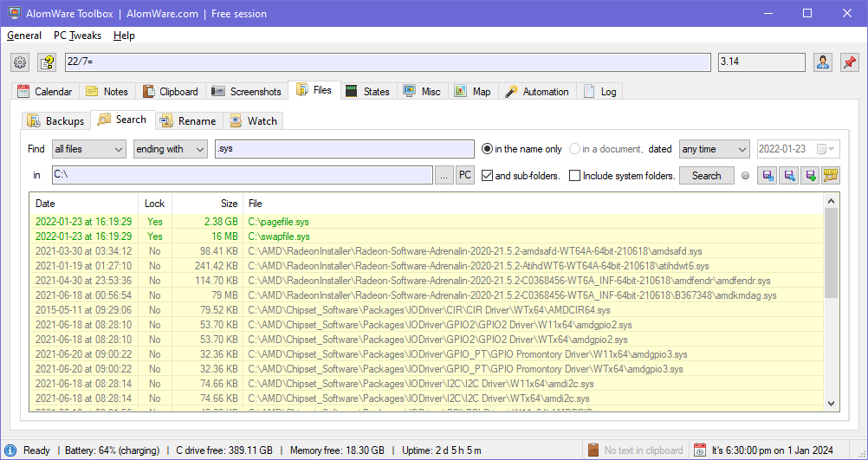This screenshot has height=460, width=868.
Task: Switch to the Screenshots tab
Action: pyautogui.click(x=244, y=92)
